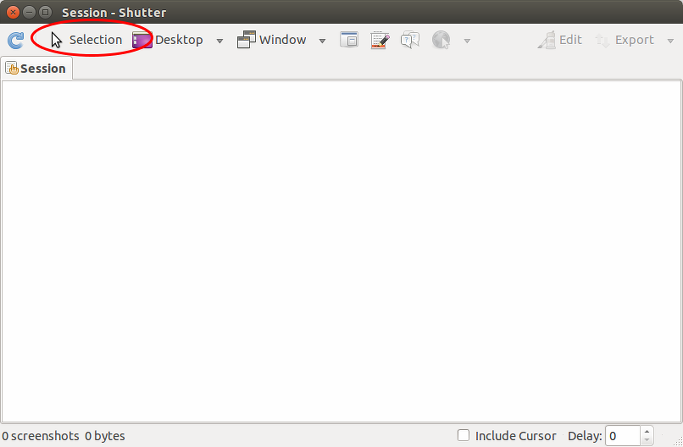The image size is (683, 447).
Task: Enable the Include Cursor checkbox
Action: coord(463,435)
